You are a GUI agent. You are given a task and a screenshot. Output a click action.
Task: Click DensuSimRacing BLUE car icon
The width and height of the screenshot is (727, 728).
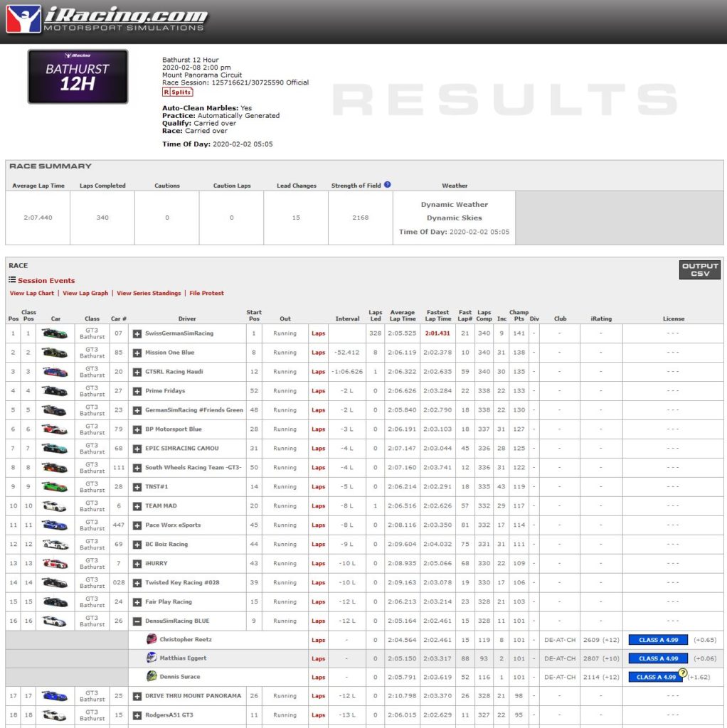pyautogui.click(x=55, y=621)
